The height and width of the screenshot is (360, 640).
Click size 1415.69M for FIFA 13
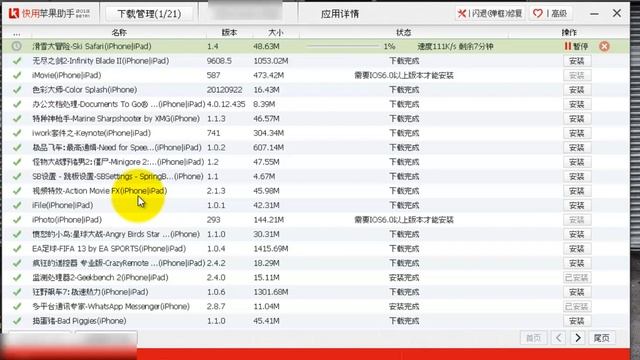click(271, 249)
